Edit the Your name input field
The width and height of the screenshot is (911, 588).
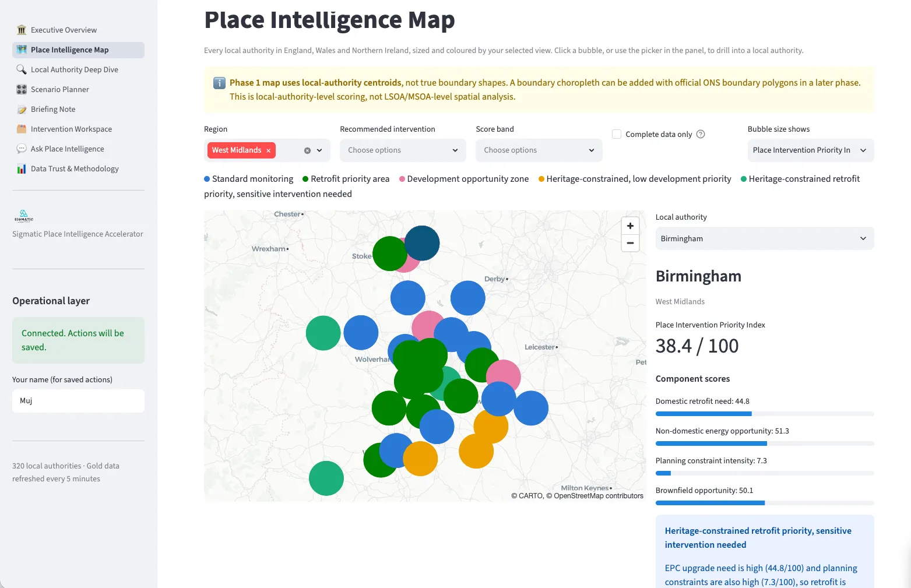78,401
